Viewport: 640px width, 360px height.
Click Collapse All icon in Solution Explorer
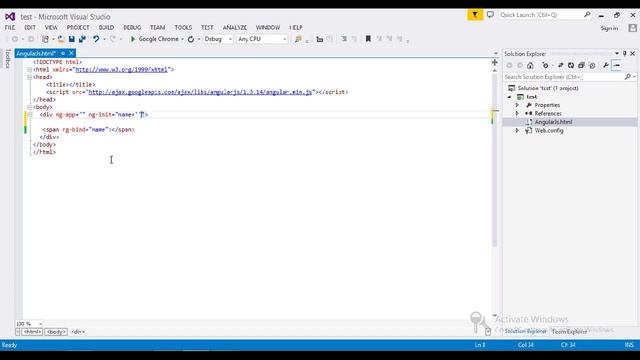pyautogui.click(x=581, y=65)
